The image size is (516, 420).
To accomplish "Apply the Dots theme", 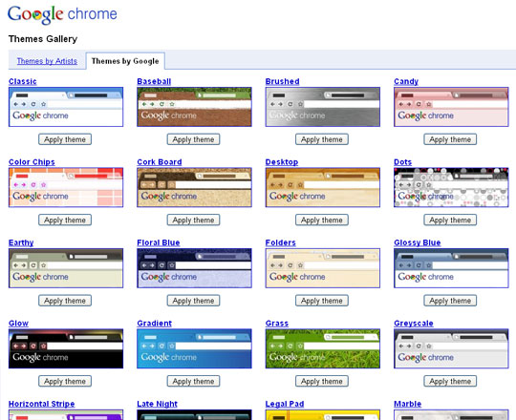I will click(450, 220).
